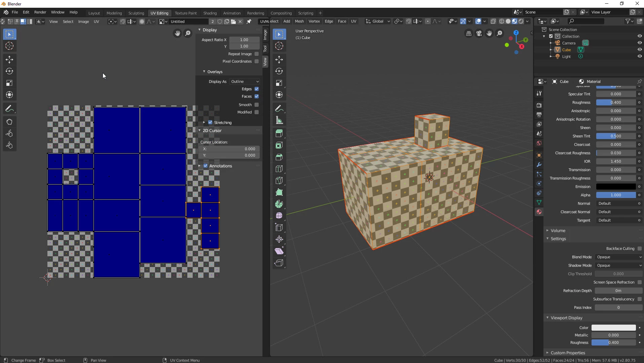Toggle the Annotations checkbox

point(205,166)
